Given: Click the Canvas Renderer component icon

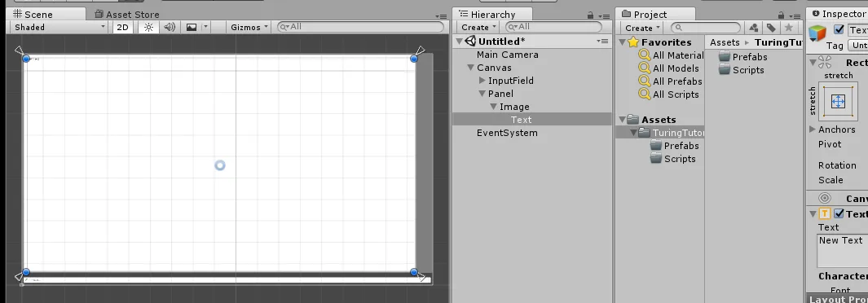Looking at the screenshot, I should click(x=825, y=199).
